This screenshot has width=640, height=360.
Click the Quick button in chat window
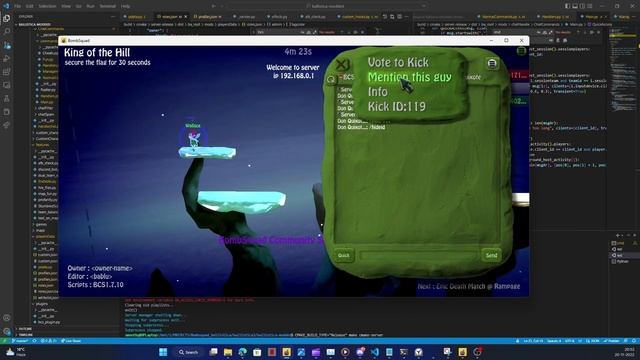coord(343,256)
